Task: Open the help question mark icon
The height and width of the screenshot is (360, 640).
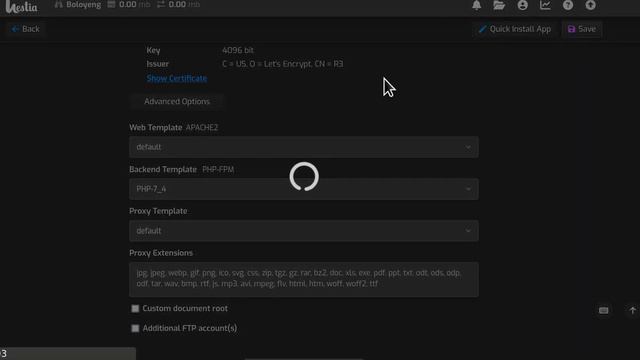Action: pos(568,5)
